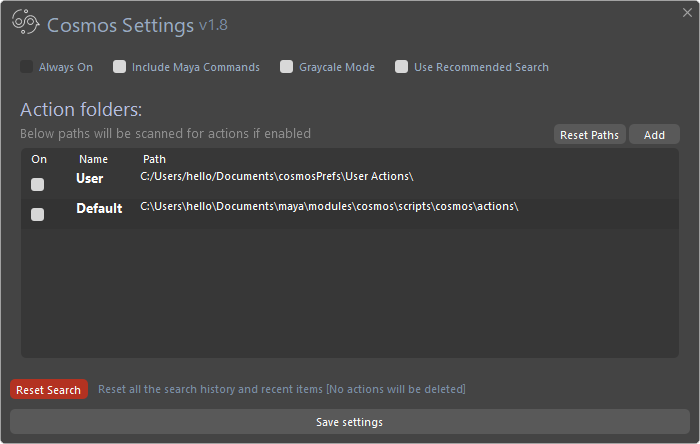Screen dimensions: 700x444
Task: Enable Include Maya Commands checkbox
Action: [x=119, y=67]
